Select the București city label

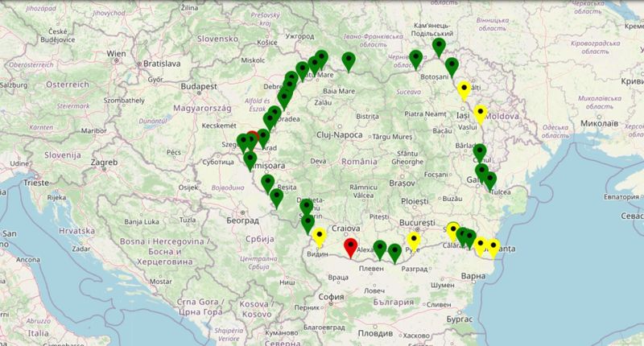tap(417, 222)
